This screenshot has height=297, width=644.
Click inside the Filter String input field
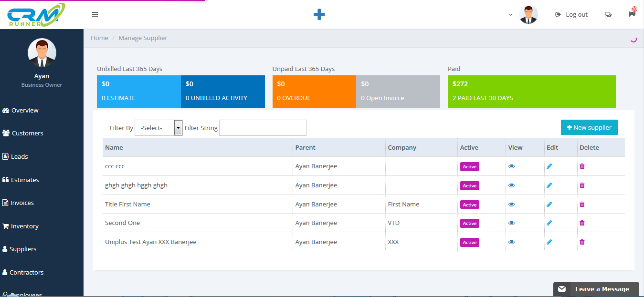tap(262, 127)
